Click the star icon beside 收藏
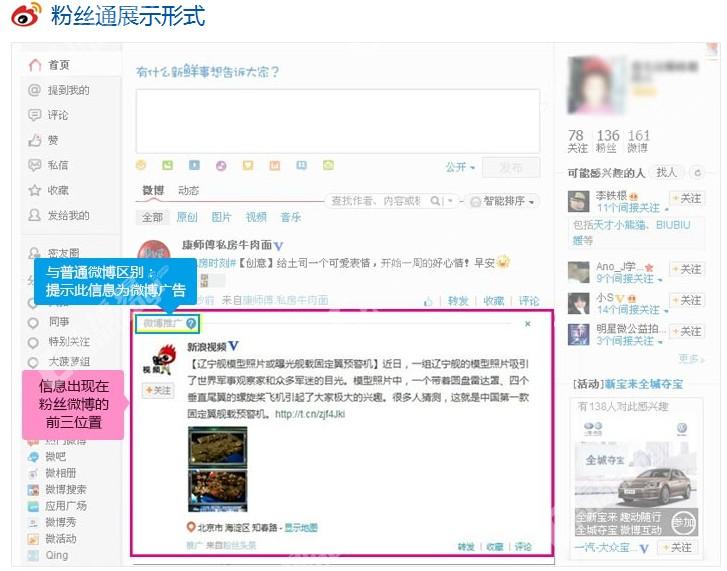 pyautogui.click(x=35, y=190)
